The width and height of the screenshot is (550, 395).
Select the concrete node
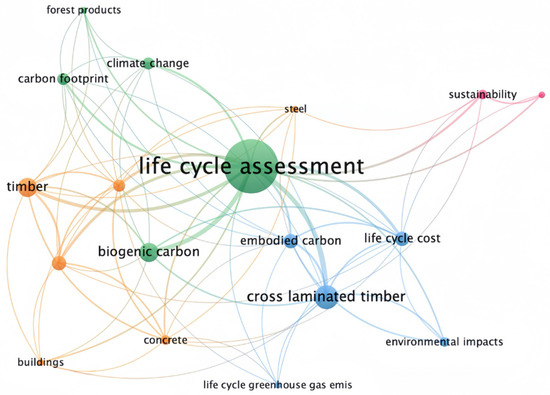coord(166,340)
